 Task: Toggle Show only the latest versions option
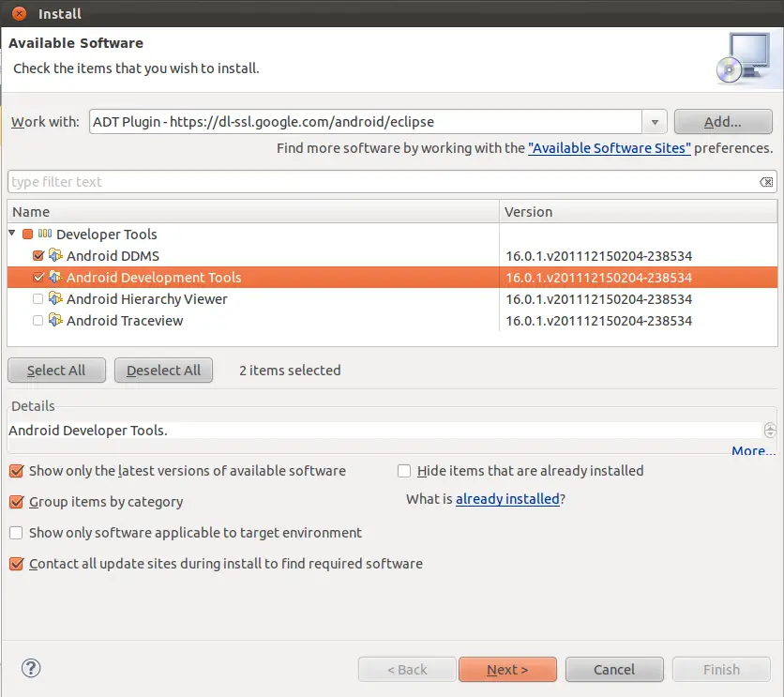17,471
